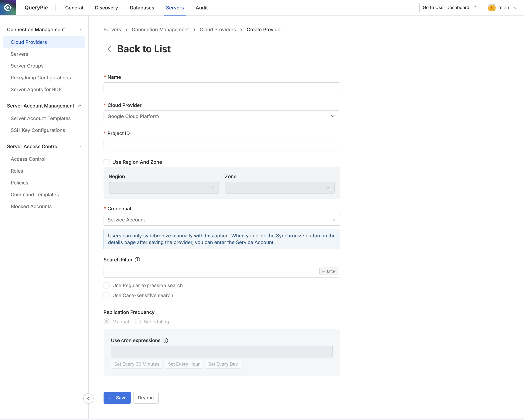Collapse the Server Access Control section

80,146
